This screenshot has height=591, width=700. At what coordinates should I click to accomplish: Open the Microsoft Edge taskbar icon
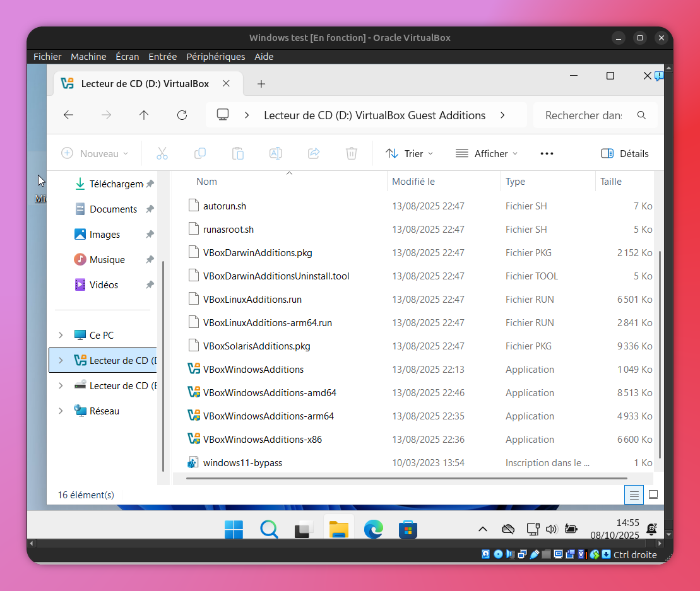(x=373, y=529)
